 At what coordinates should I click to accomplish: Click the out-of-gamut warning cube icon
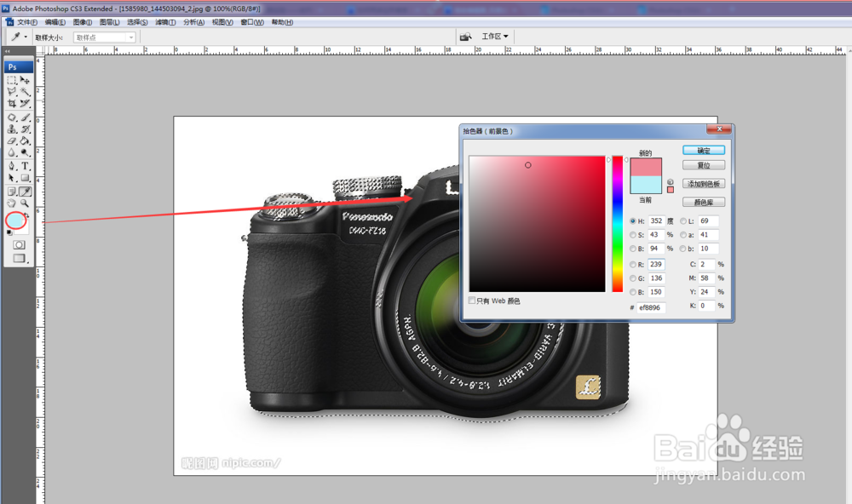pos(671,182)
